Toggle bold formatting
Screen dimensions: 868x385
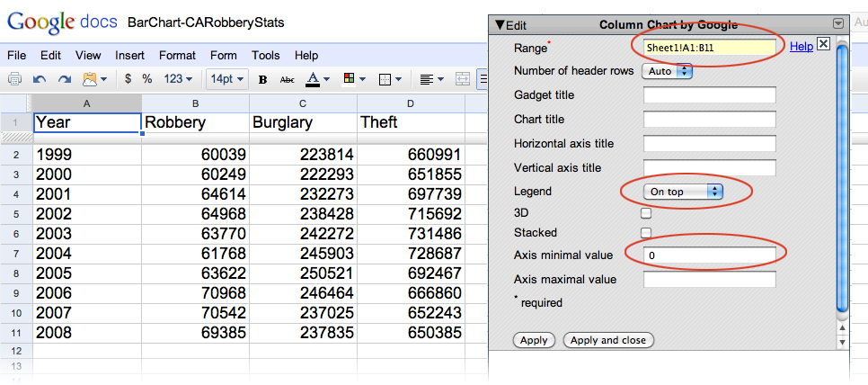pos(263,80)
